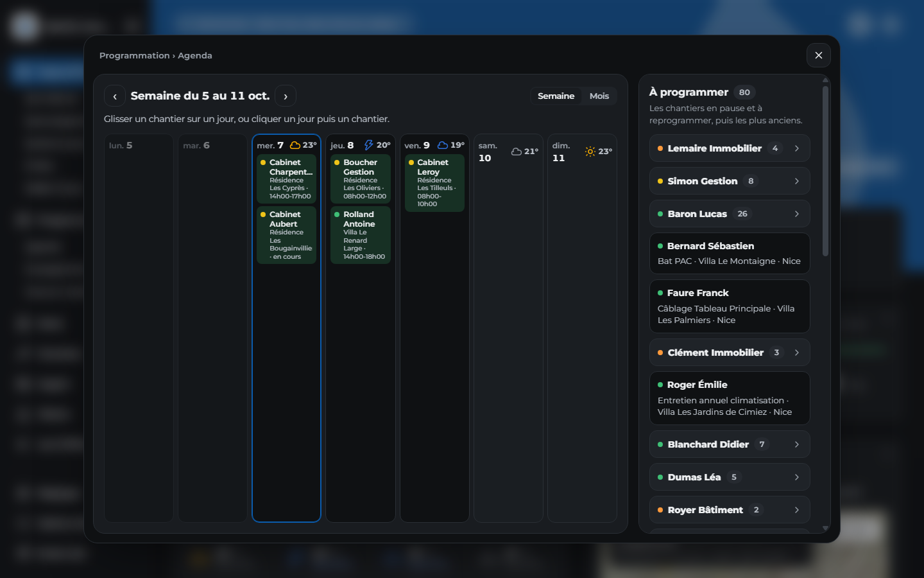Viewport: 924px width, 578px height.
Task: Select the Roger Émilie chantier card
Action: 730,398
